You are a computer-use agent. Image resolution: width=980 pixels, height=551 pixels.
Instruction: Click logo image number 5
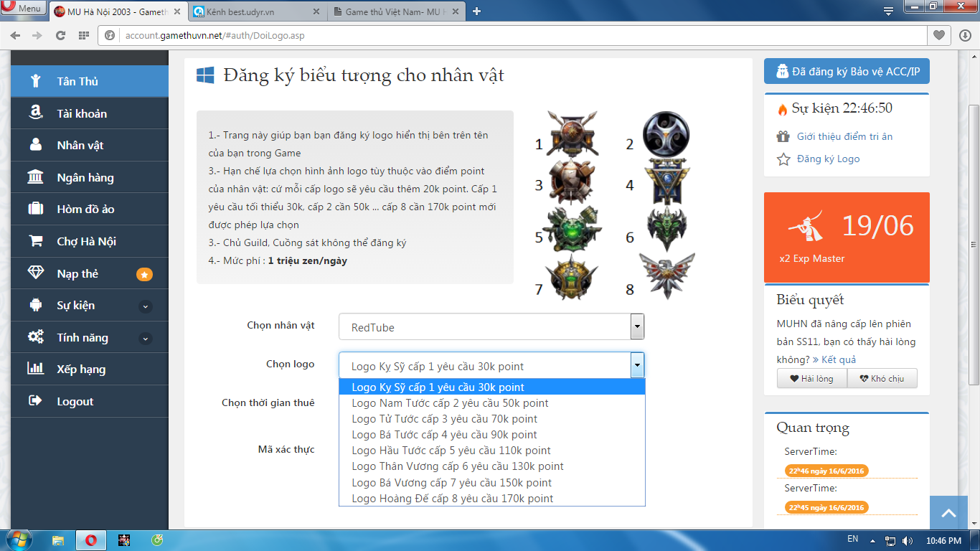pos(572,229)
